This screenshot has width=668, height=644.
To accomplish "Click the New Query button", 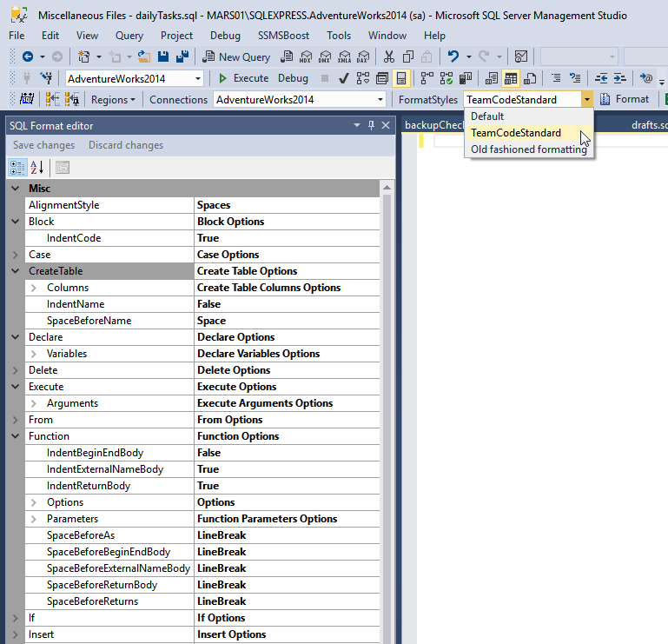I will [236, 56].
